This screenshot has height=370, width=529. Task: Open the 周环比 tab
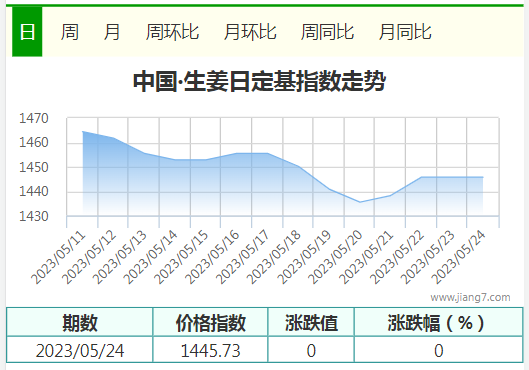(x=172, y=32)
